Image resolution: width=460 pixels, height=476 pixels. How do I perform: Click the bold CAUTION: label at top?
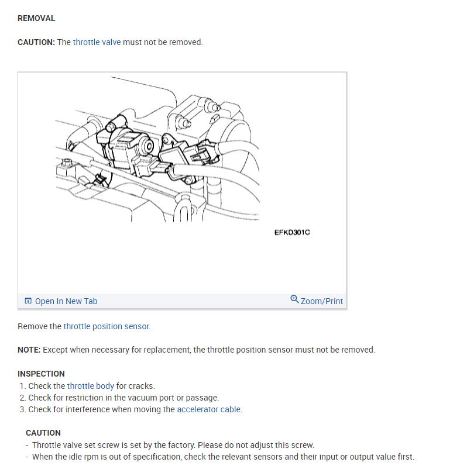36,42
